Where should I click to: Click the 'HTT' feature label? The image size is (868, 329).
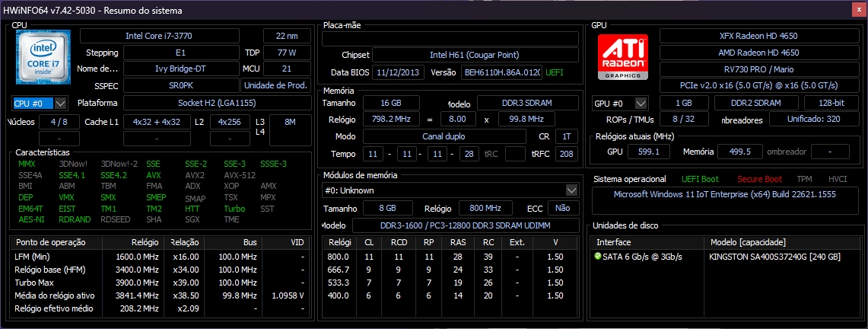[192, 209]
